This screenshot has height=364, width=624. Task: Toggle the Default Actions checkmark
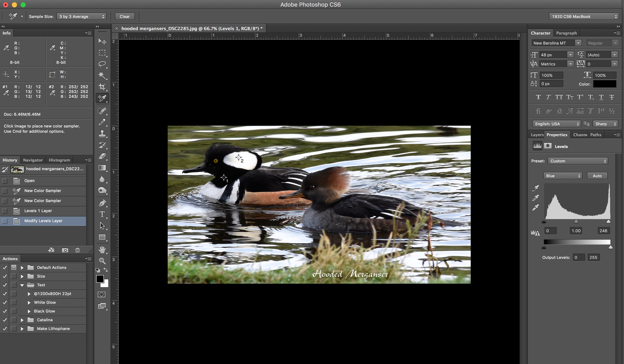5,268
